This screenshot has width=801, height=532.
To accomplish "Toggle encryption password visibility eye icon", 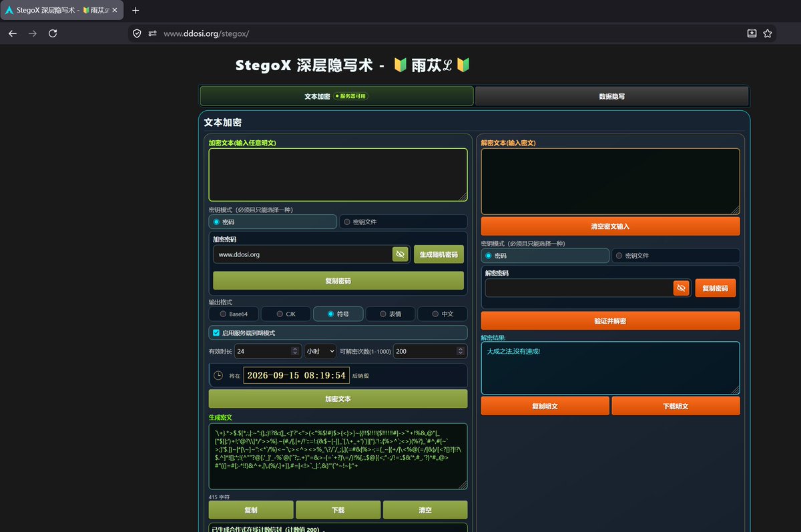I will point(400,254).
